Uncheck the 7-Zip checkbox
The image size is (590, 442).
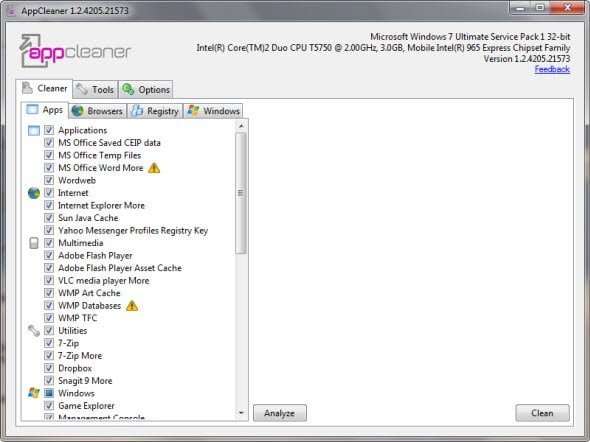pos(49,343)
